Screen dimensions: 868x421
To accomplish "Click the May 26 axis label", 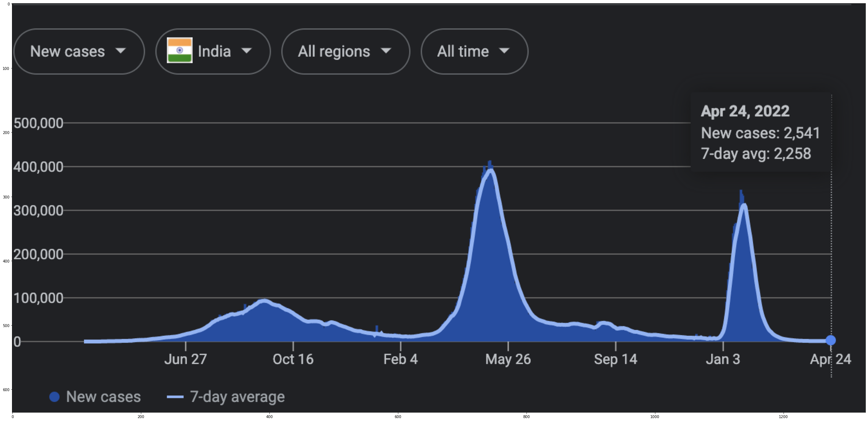I will (x=508, y=359).
